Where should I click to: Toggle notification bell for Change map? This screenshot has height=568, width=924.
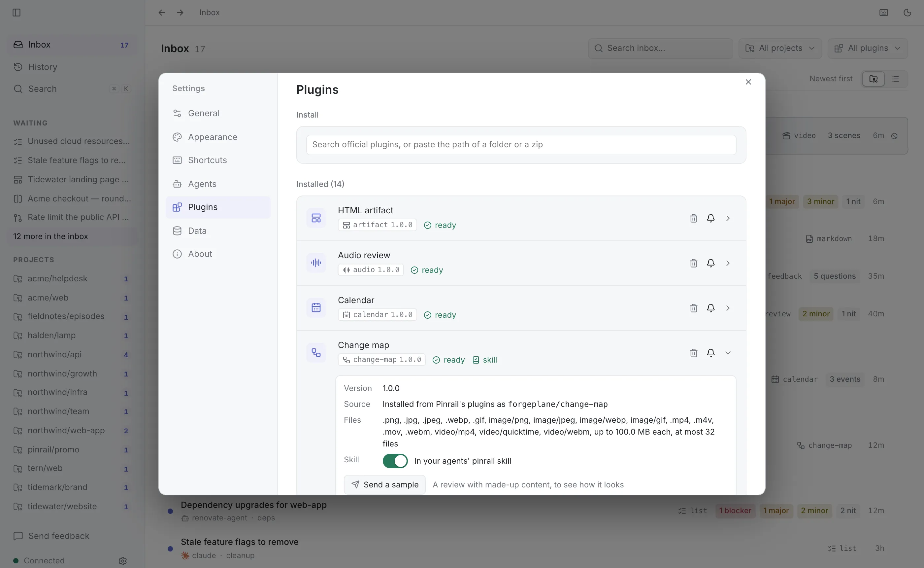(x=710, y=353)
